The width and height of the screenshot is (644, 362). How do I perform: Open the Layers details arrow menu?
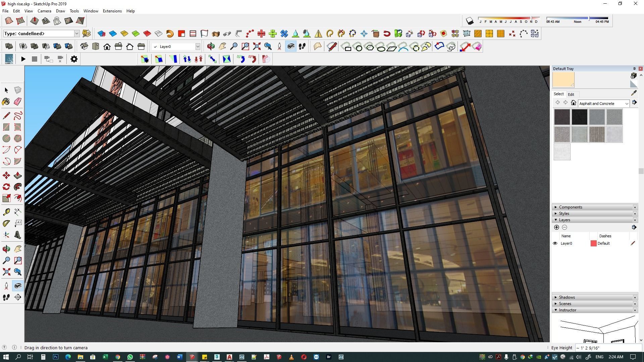click(x=634, y=227)
